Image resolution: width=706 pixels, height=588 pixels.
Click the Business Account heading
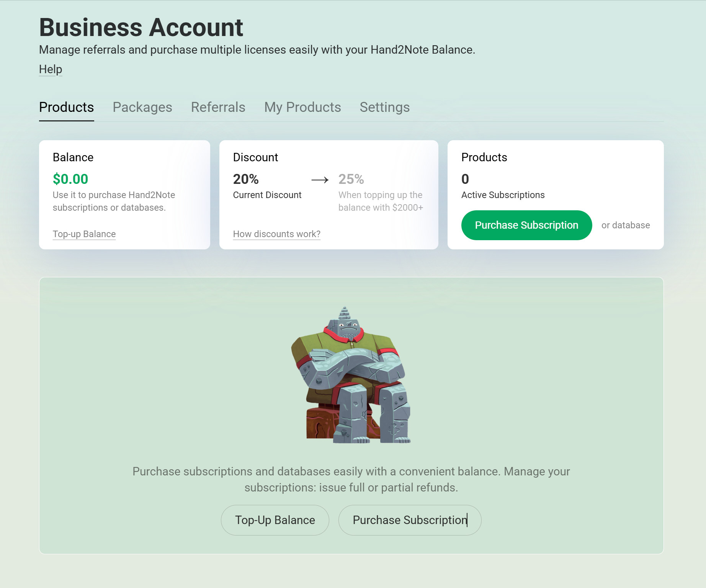pyautogui.click(x=141, y=28)
